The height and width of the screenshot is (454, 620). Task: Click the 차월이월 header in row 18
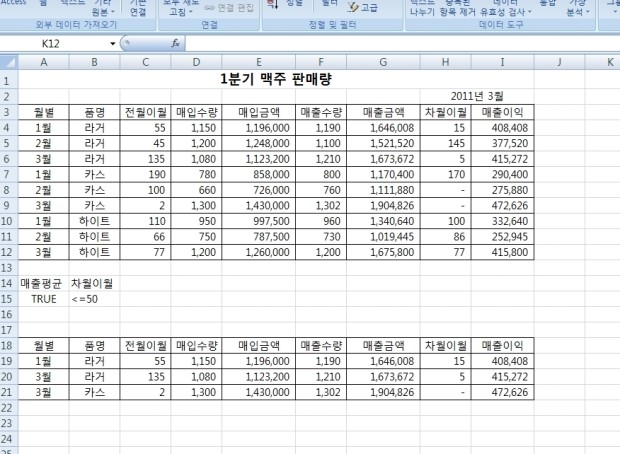coord(446,346)
